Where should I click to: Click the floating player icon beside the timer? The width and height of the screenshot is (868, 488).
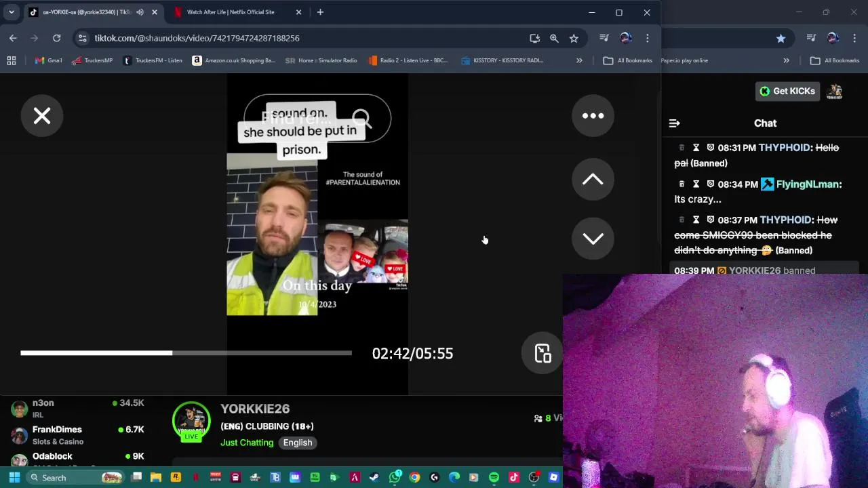542,353
